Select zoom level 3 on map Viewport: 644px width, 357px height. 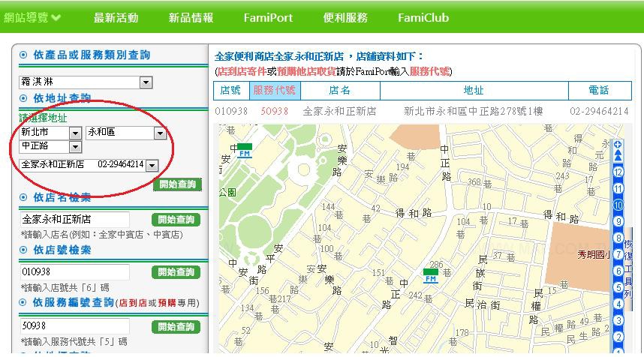(x=618, y=320)
